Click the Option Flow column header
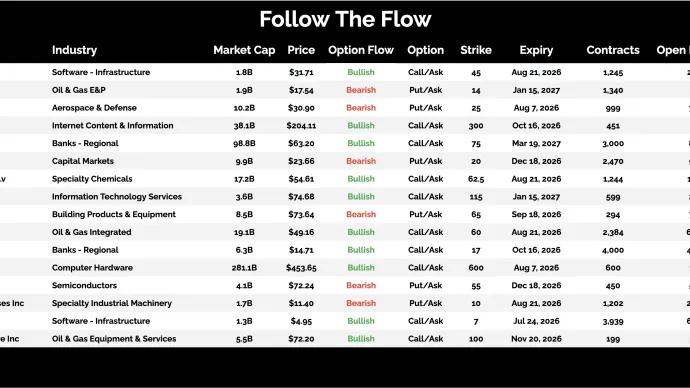The height and width of the screenshot is (388, 690). point(361,50)
